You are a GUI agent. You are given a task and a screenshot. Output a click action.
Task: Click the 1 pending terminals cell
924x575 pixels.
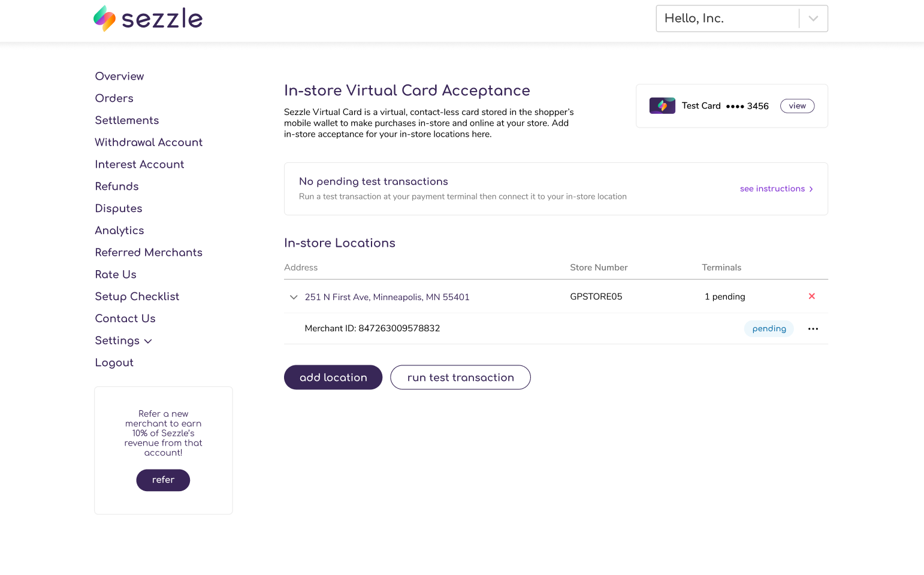coord(725,296)
